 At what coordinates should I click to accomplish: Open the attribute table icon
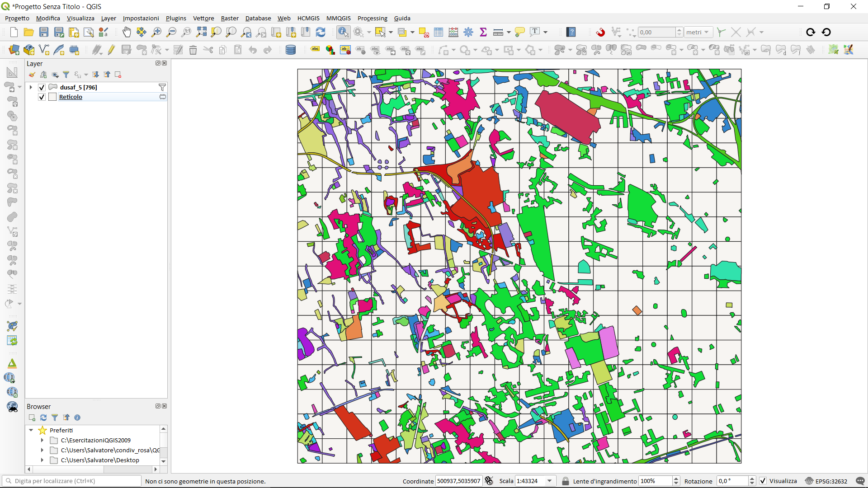(438, 32)
